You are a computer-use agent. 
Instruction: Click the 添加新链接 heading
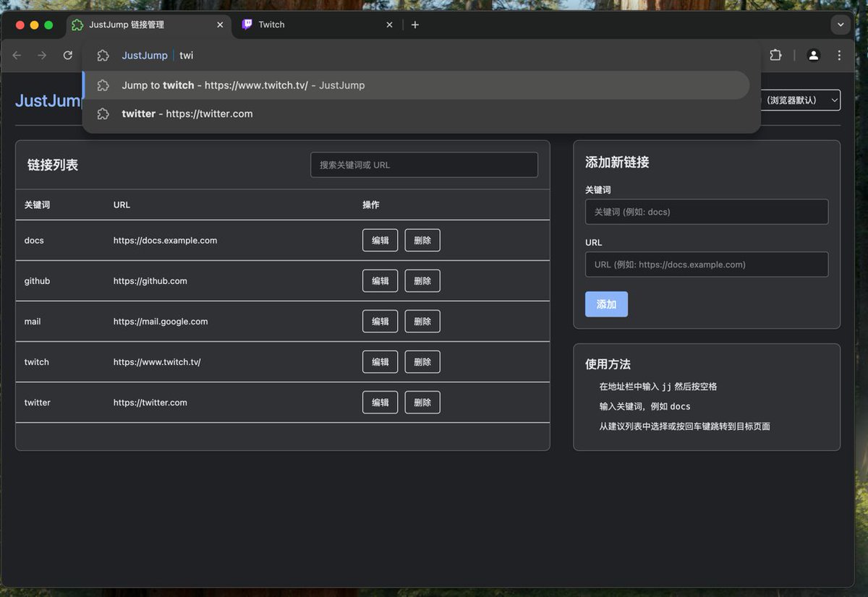point(617,163)
